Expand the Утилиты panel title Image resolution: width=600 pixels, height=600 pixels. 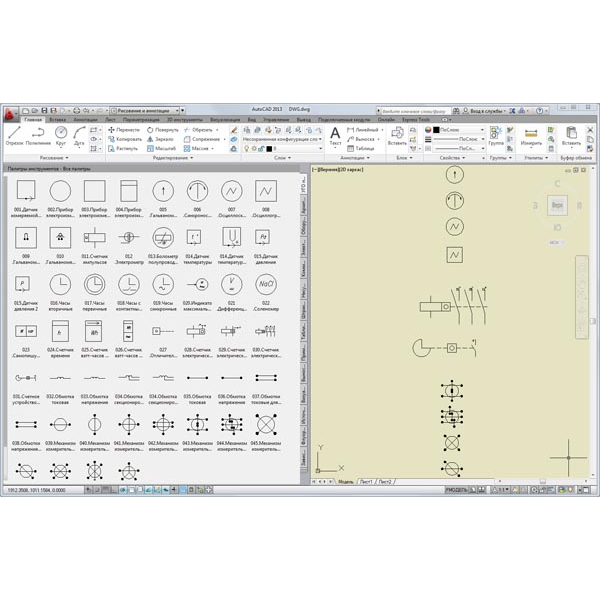(536, 158)
